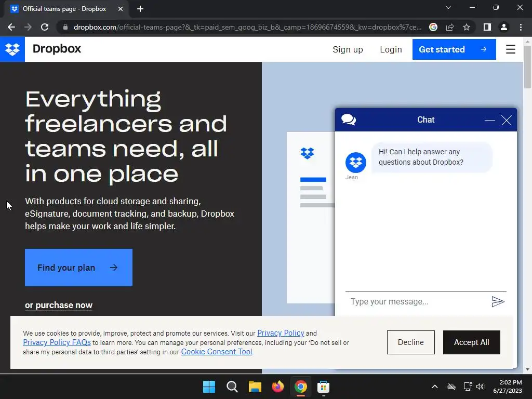
Task: Click the volume icon in system tray
Action: 480,387
